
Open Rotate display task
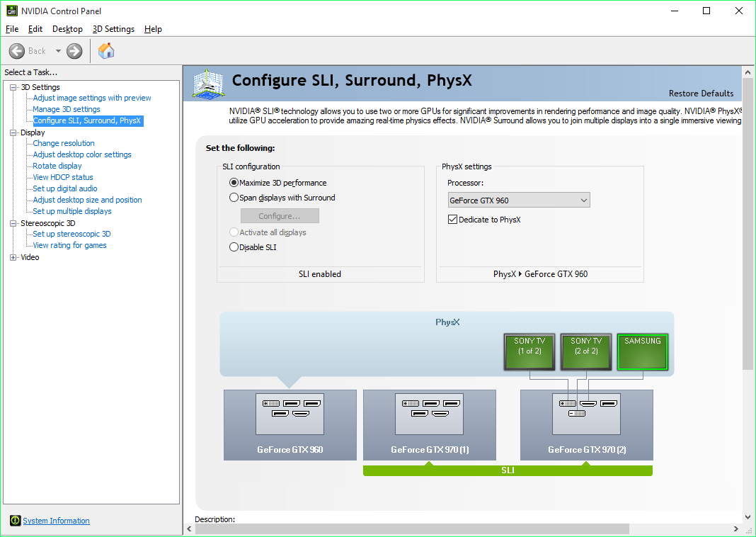57,166
